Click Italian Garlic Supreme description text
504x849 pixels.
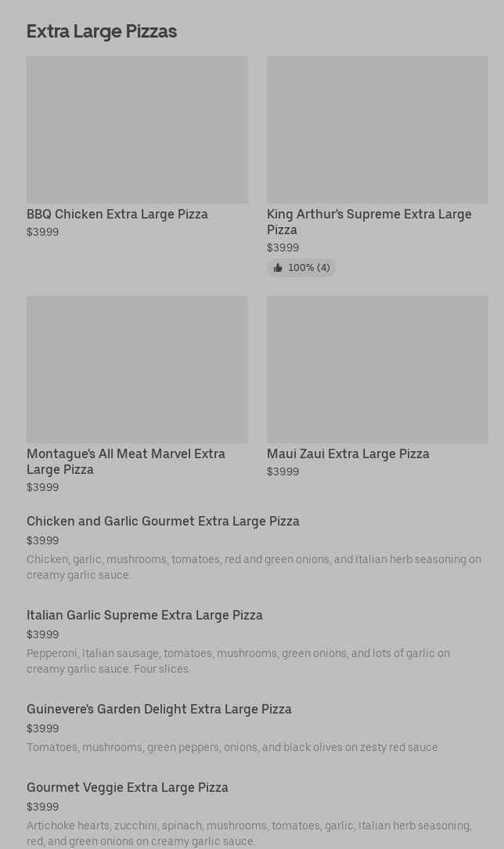point(238,661)
